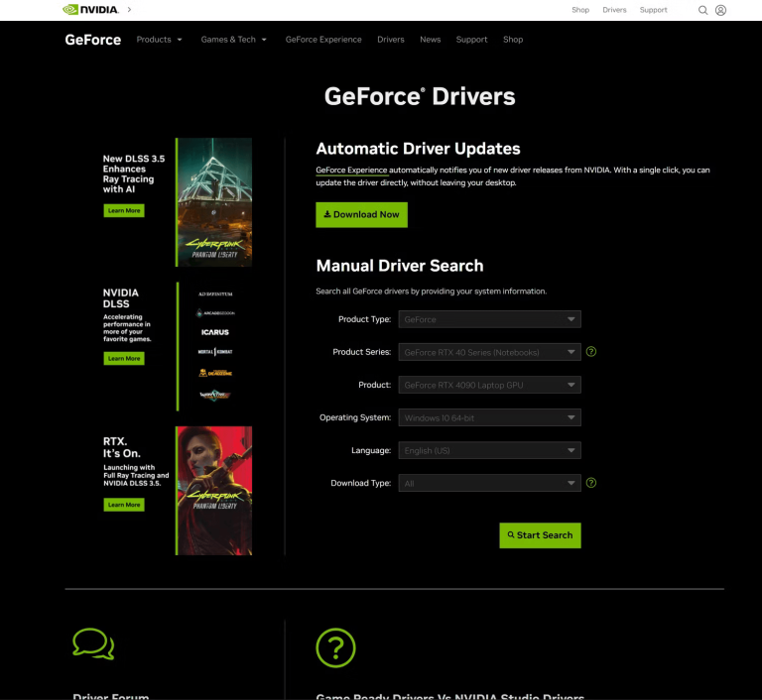Open the News nav item
Image resolution: width=762 pixels, height=700 pixels.
click(430, 40)
